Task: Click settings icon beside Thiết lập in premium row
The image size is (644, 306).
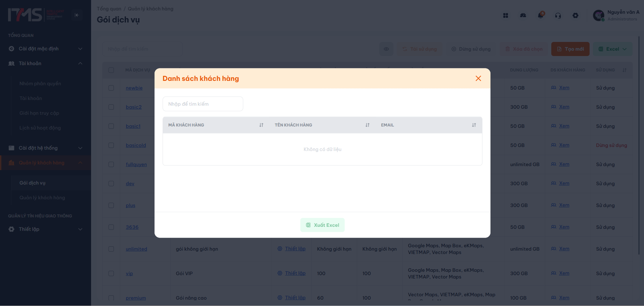Action: (280, 298)
